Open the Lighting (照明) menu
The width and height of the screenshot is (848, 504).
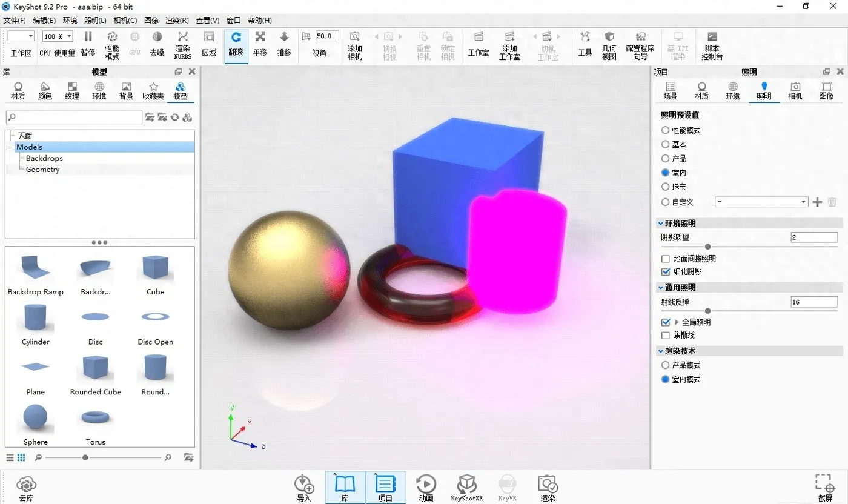(95, 20)
